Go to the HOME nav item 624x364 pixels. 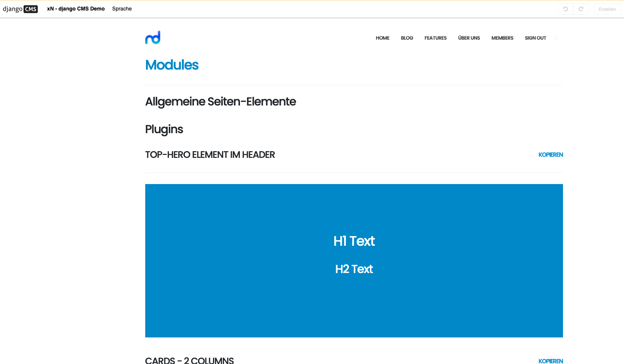coord(383,38)
